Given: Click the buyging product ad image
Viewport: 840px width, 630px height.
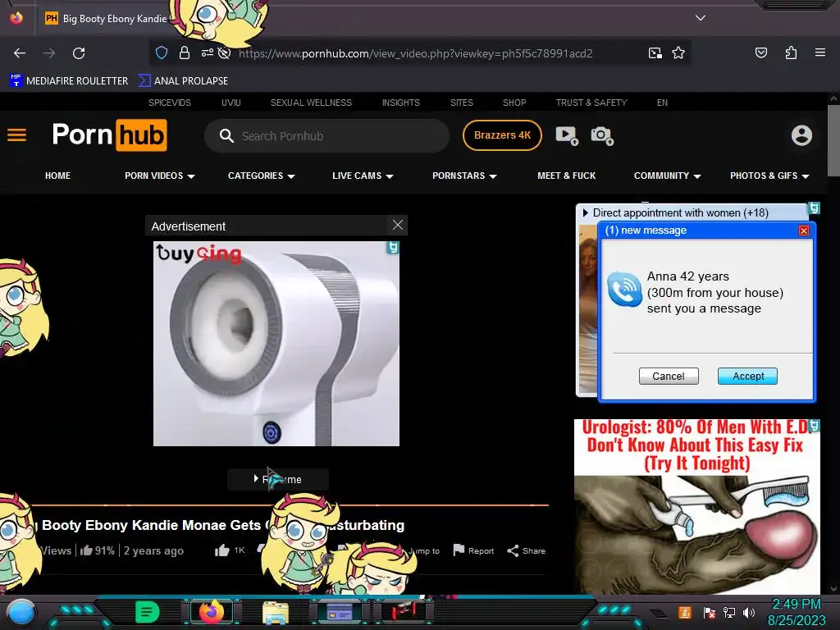Looking at the screenshot, I should tap(276, 344).
